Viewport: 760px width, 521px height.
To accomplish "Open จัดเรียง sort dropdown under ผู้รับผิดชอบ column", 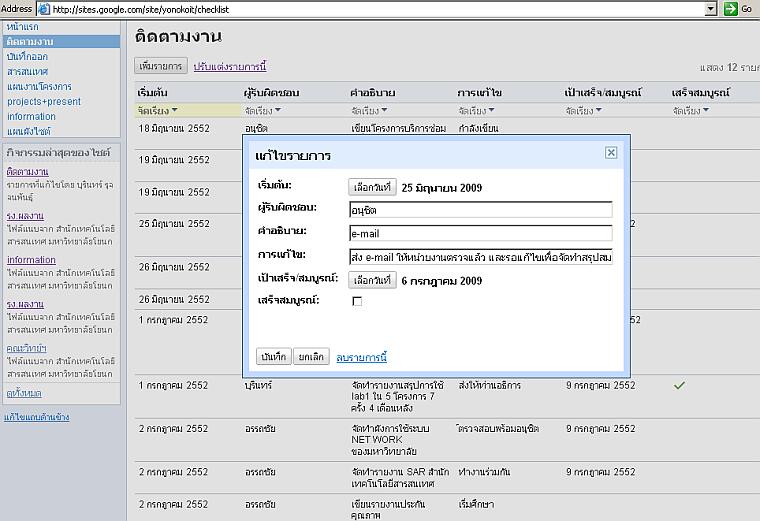I will (263, 111).
